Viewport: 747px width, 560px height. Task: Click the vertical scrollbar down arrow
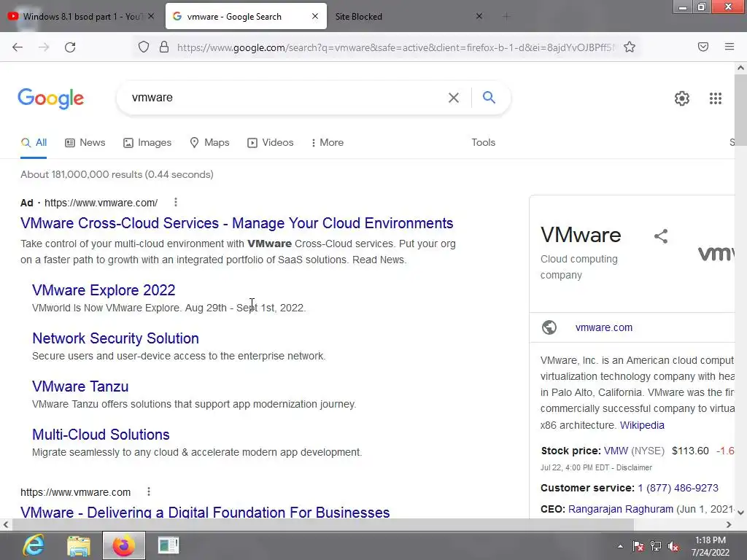[x=740, y=513]
